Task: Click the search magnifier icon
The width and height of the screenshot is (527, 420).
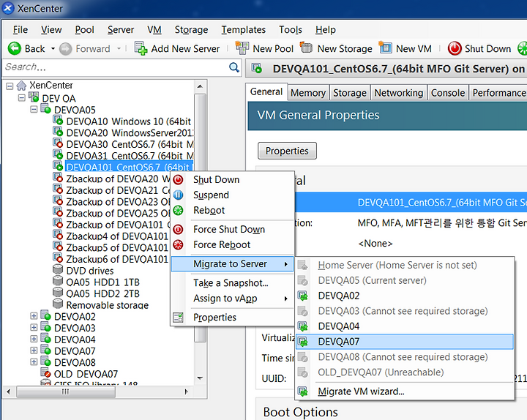Action: [234, 67]
